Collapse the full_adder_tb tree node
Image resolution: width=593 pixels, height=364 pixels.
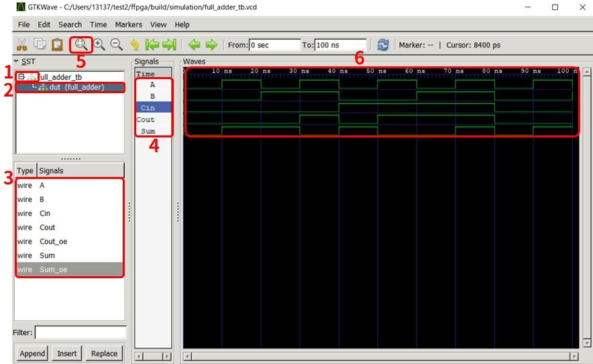21,76
